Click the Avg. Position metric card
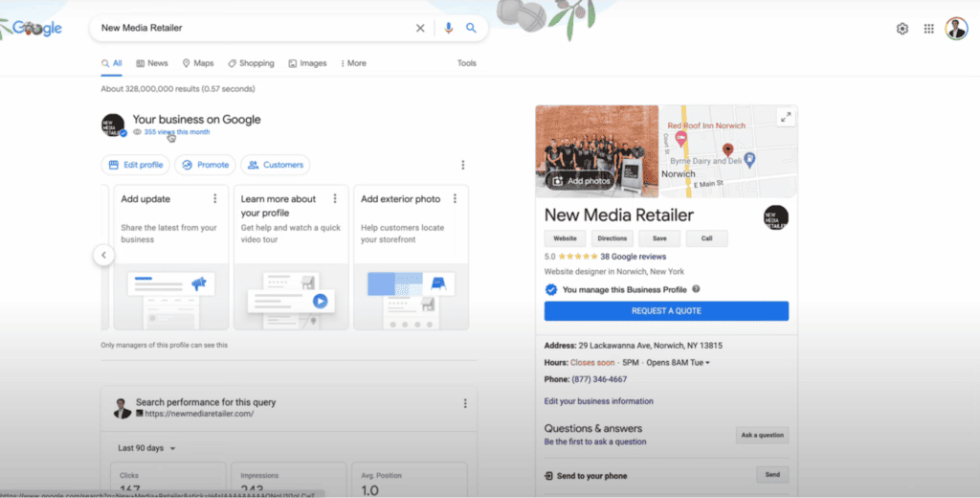980x498 pixels. (410, 480)
